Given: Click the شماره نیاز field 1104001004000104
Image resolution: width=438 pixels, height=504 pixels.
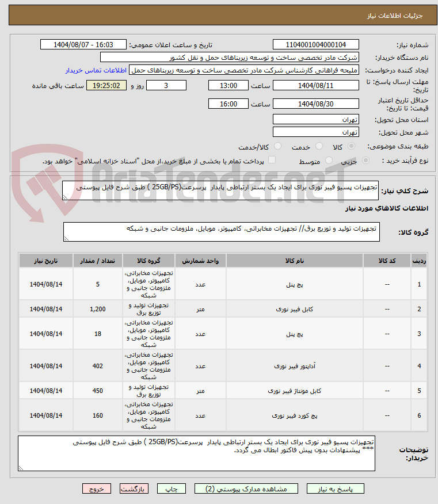Looking at the screenshot, I should click(316, 45).
